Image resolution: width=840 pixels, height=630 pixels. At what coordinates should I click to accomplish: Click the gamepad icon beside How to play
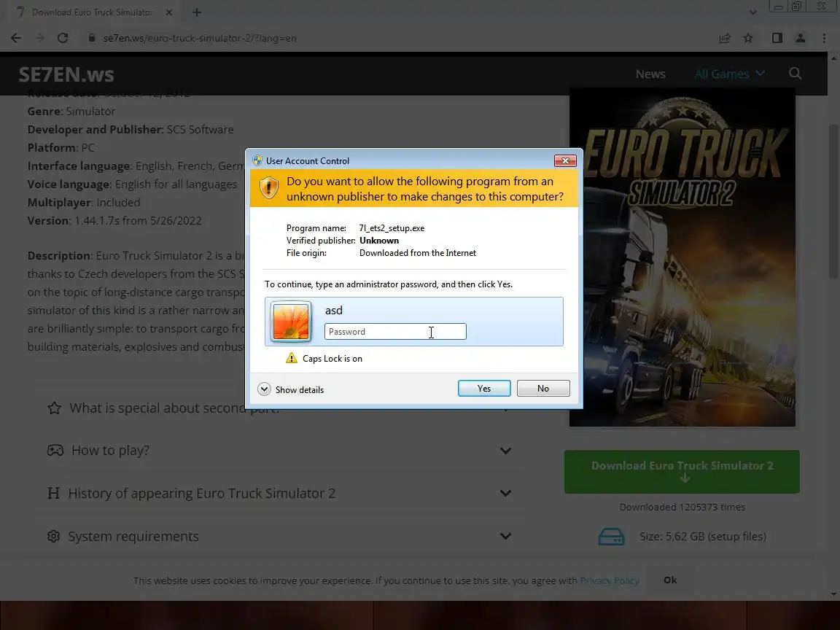point(55,451)
